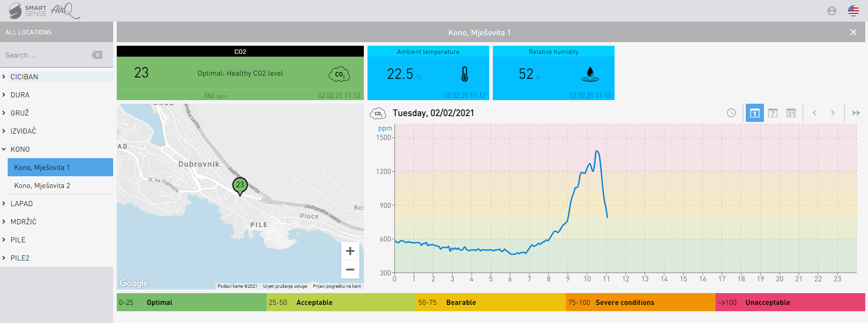
Task: Go to previous day with left arrow
Action: pos(814,113)
